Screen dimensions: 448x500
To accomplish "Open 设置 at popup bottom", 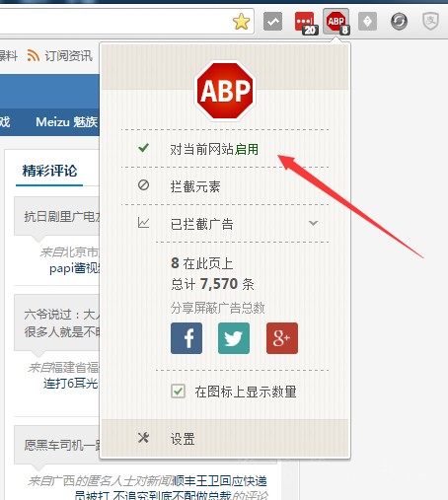I will pyautogui.click(x=225, y=439).
